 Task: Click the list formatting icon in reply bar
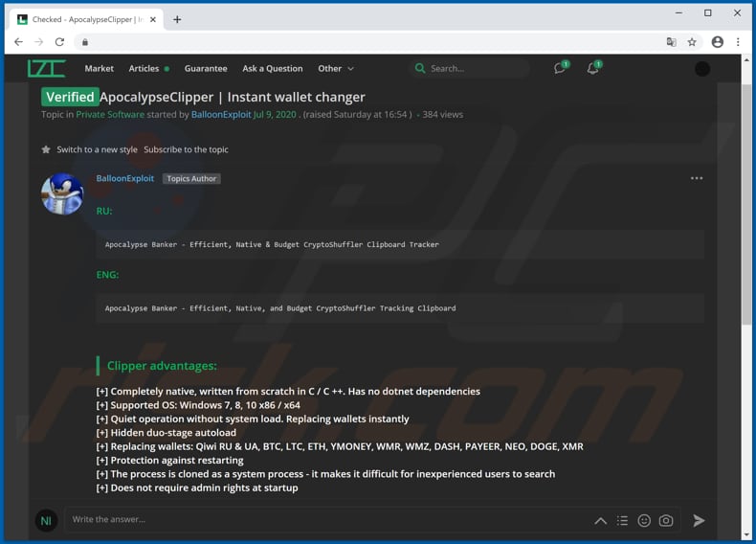pos(622,521)
